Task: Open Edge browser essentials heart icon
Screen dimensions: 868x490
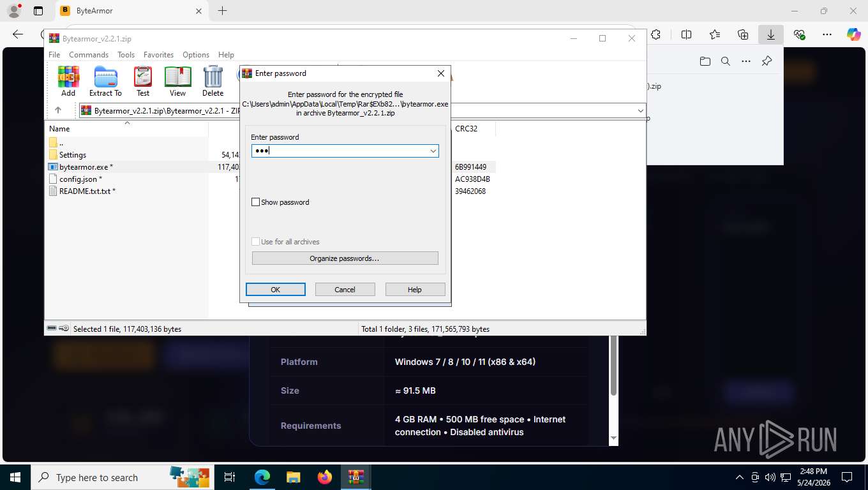Action: pyautogui.click(x=799, y=34)
